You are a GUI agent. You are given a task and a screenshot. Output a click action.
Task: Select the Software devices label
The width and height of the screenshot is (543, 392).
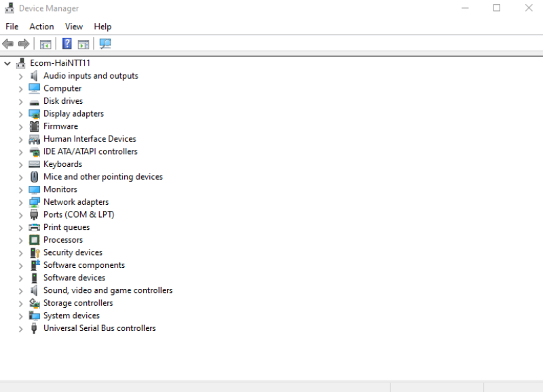(74, 278)
